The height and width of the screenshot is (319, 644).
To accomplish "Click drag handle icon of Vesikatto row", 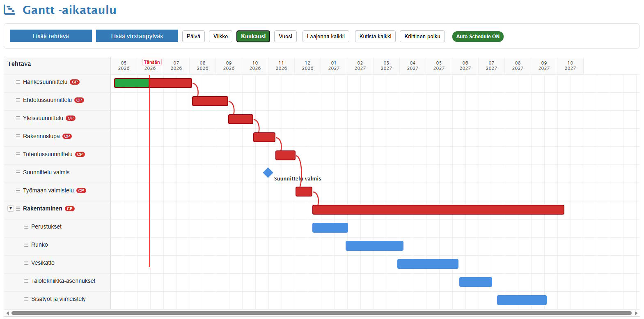I will click(26, 263).
